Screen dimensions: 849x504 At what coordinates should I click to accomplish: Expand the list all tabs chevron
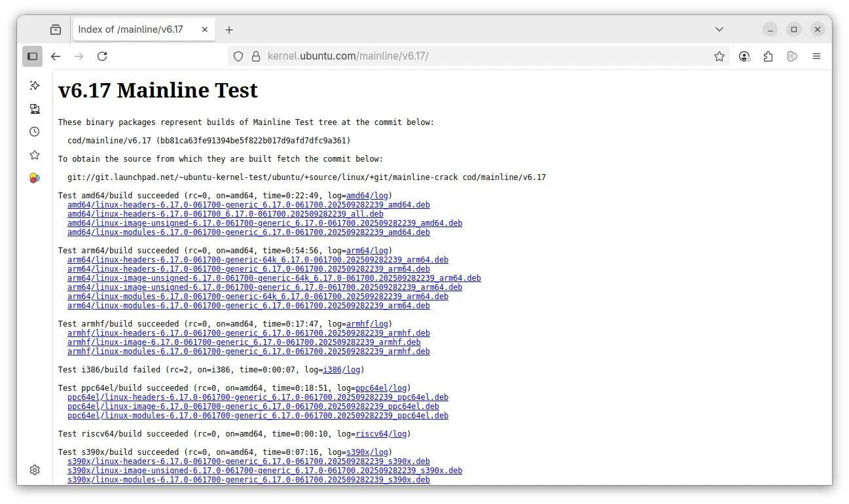click(719, 29)
